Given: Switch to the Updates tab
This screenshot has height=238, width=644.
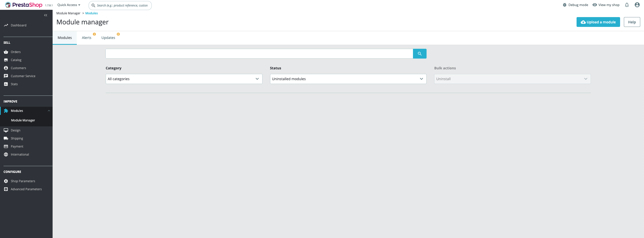Looking at the screenshot, I should (x=108, y=38).
